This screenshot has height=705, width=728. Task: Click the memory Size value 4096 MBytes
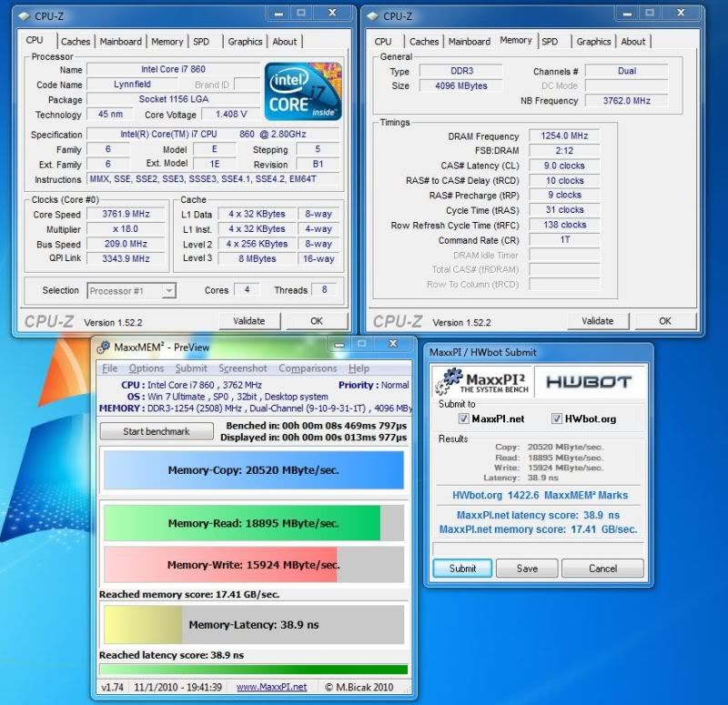pyautogui.click(x=461, y=86)
